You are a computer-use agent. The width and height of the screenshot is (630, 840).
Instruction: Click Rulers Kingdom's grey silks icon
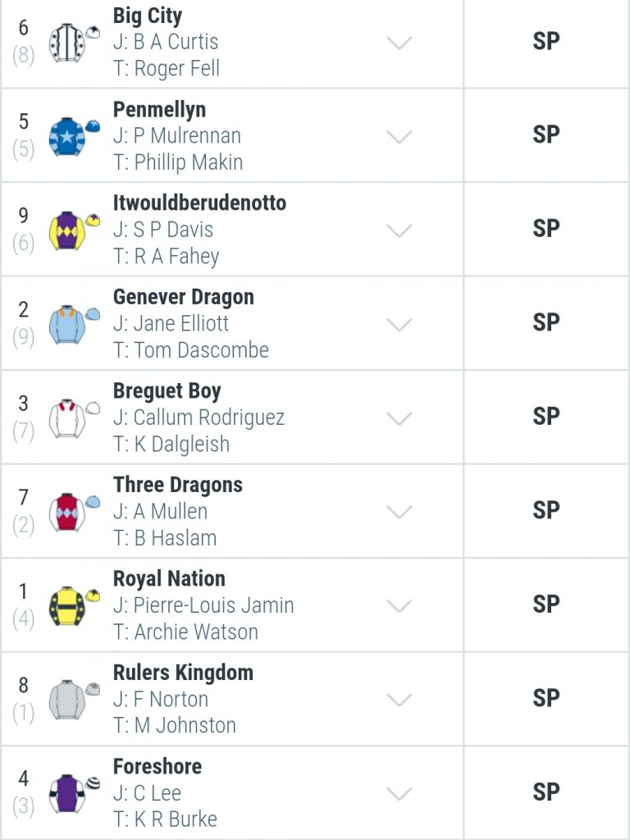pos(74,700)
